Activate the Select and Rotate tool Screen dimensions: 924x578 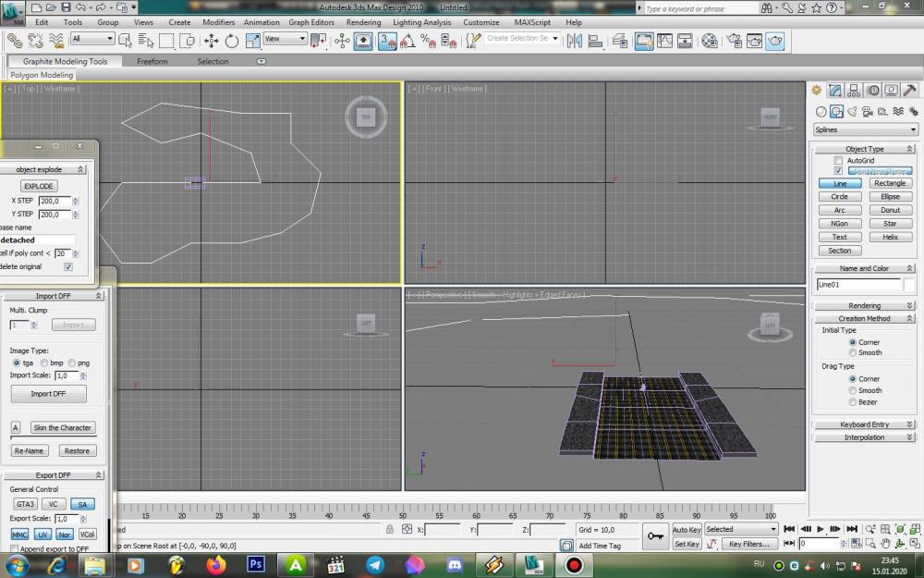[x=232, y=41]
